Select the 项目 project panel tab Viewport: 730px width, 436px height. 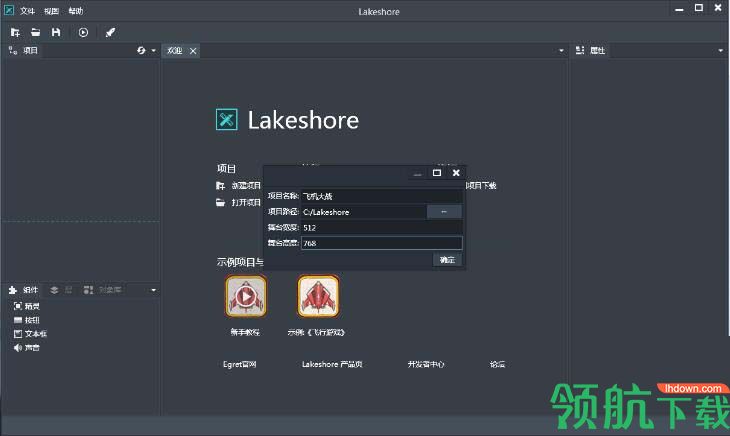pos(23,50)
